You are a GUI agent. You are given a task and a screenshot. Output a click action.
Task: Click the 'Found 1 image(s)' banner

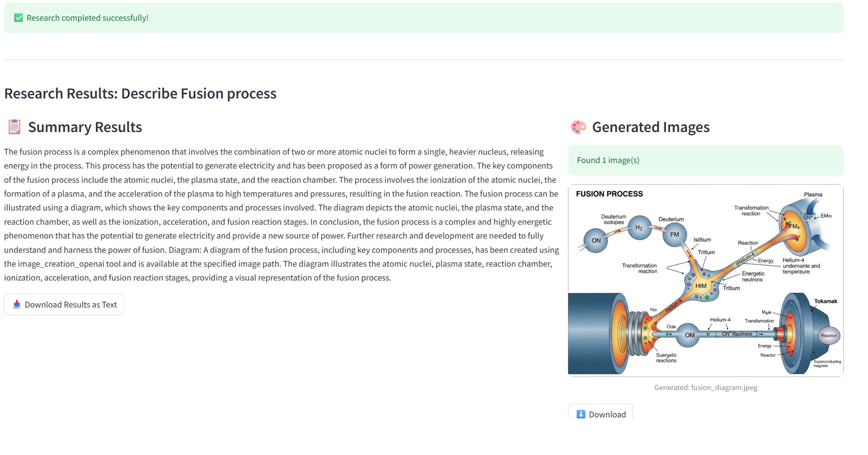[x=706, y=160]
